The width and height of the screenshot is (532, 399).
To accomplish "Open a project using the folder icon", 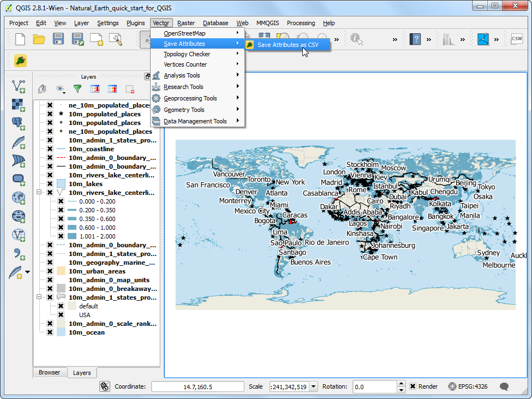I will point(39,39).
